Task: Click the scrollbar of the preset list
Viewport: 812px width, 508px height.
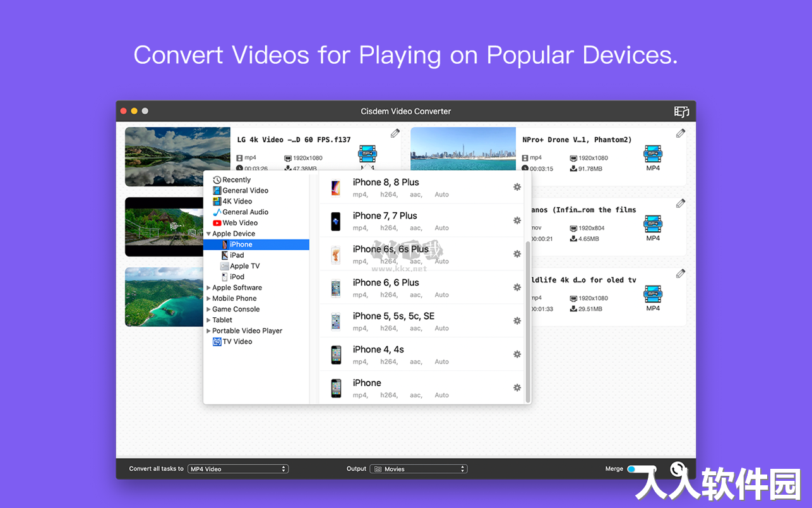Action: (x=528, y=321)
